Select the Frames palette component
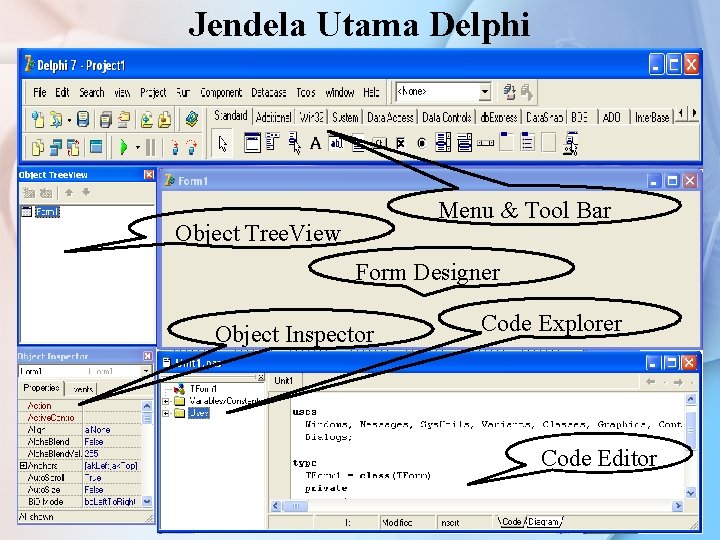This screenshot has width=720, height=540. [x=252, y=143]
